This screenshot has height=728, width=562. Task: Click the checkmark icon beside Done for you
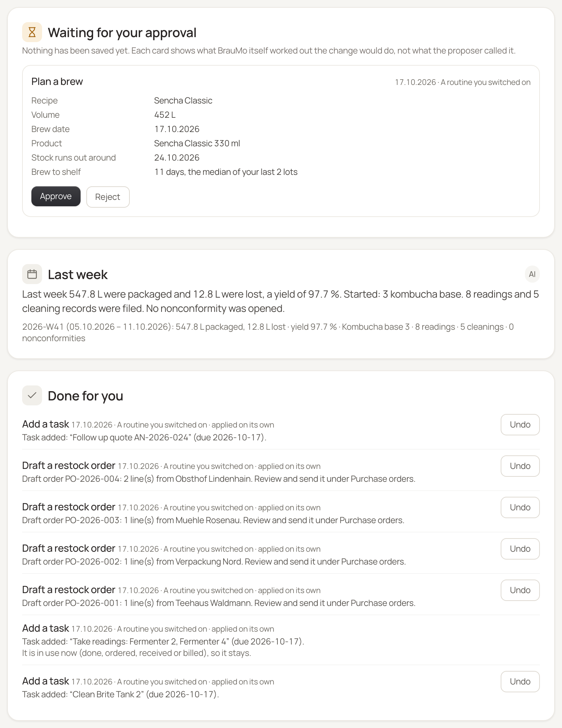tap(32, 395)
